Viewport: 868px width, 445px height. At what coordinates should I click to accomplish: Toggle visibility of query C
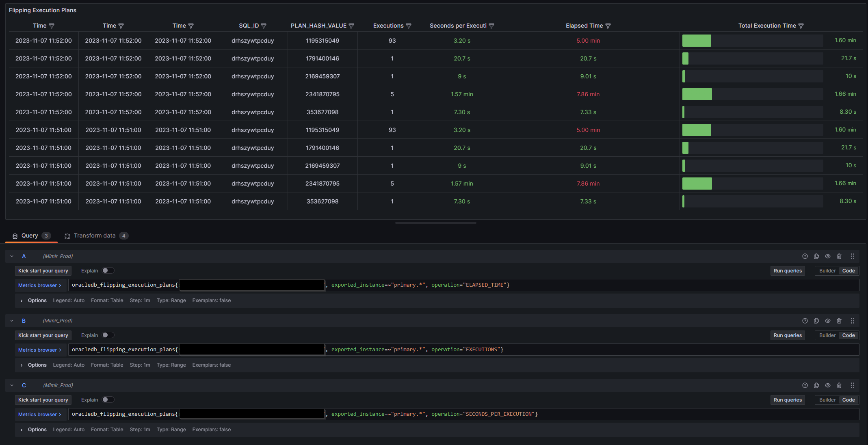[828, 385]
